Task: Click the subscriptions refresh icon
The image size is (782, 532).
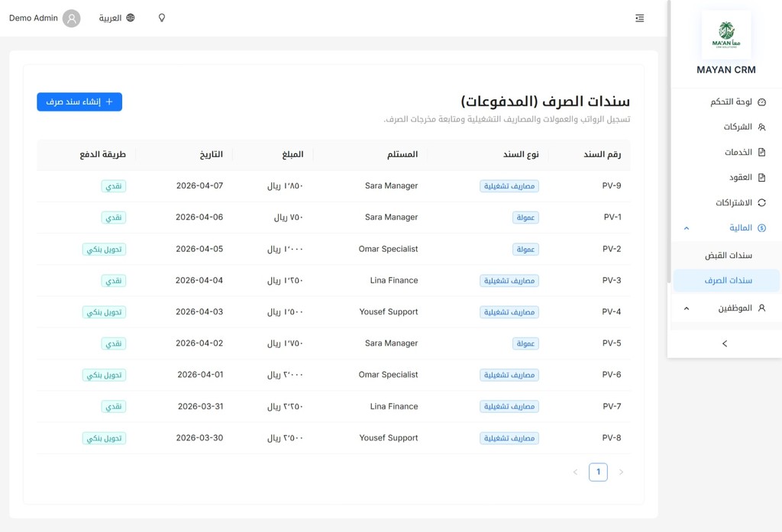Action: (x=761, y=202)
